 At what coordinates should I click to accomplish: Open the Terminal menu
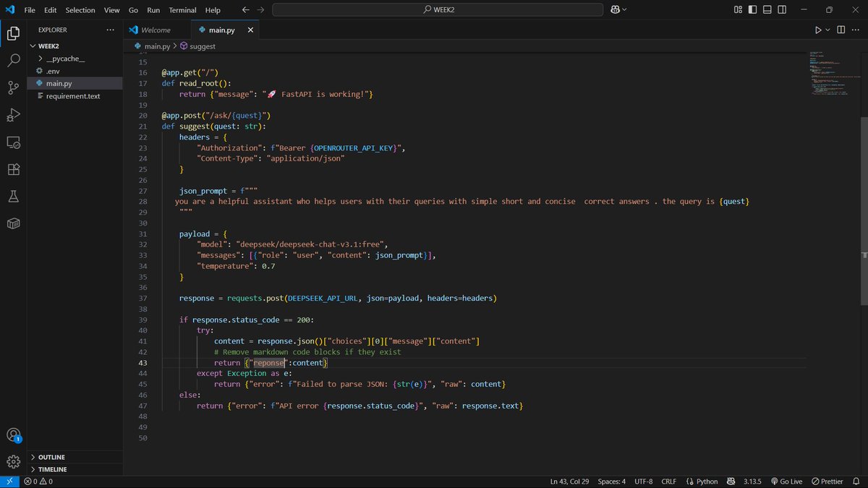point(182,10)
